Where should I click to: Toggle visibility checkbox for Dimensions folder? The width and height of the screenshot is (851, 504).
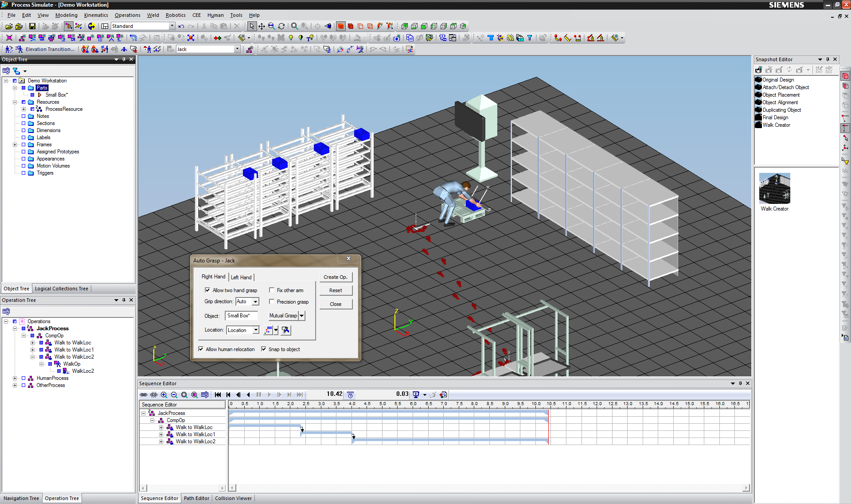(23, 130)
